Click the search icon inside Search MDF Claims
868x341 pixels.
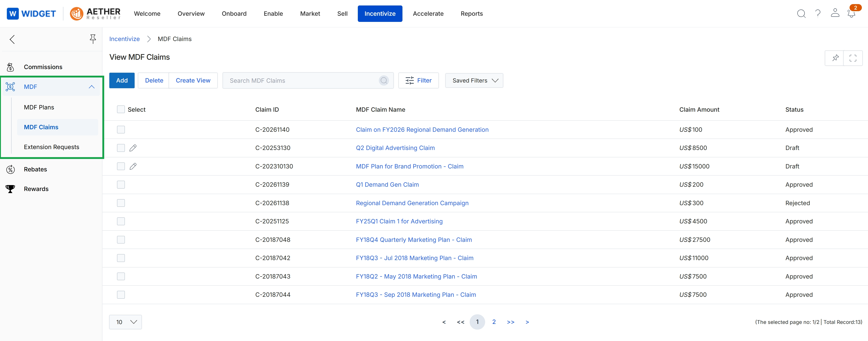(384, 80)
